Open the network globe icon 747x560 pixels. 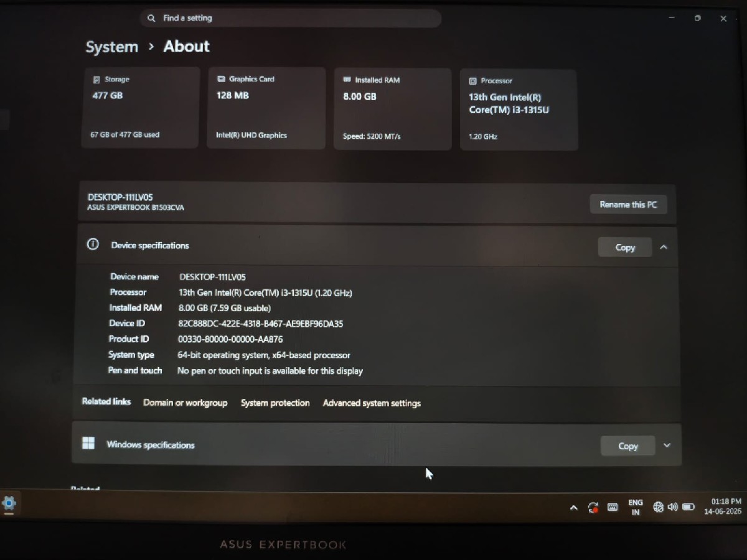click(x=658, y=507)
